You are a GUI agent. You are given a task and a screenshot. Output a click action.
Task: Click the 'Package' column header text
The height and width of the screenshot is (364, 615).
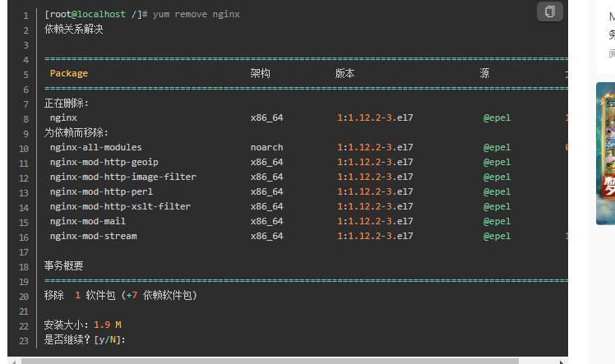[69, 73]
